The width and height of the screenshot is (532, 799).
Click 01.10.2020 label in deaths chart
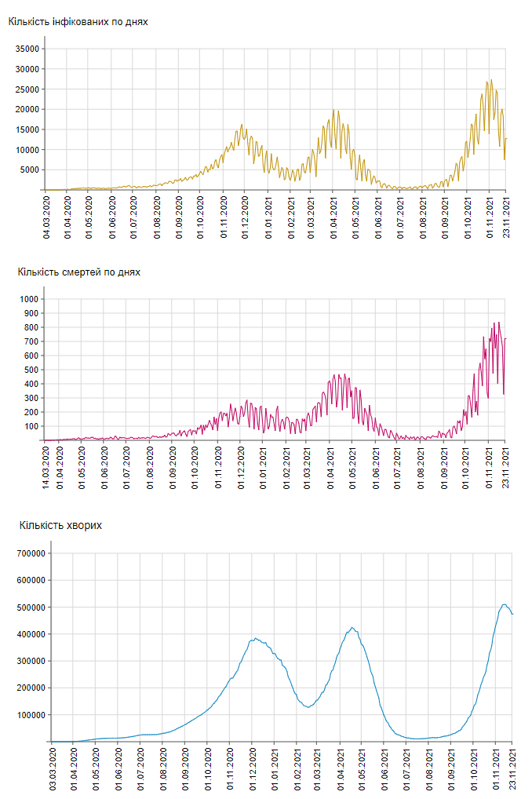pos(195,468)
